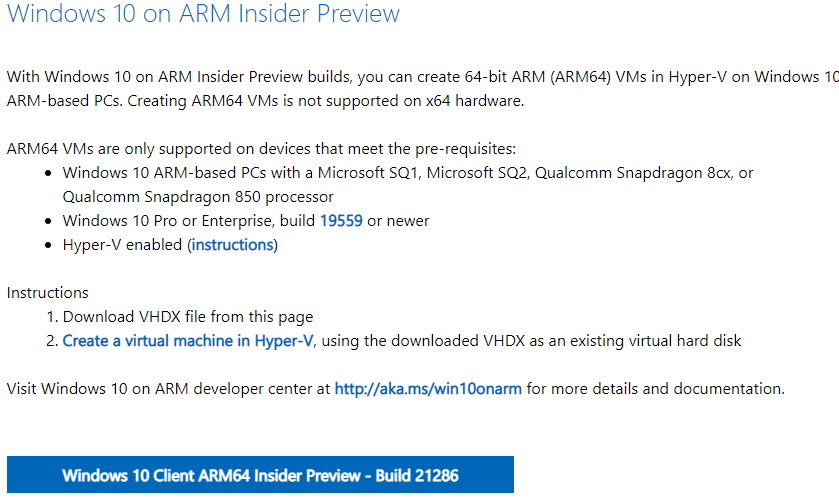Click the 'Qualcomm Snapdragon 850 processor' text line
The image size is (839, 502).
pyautogui.click(x=198, y=197)
